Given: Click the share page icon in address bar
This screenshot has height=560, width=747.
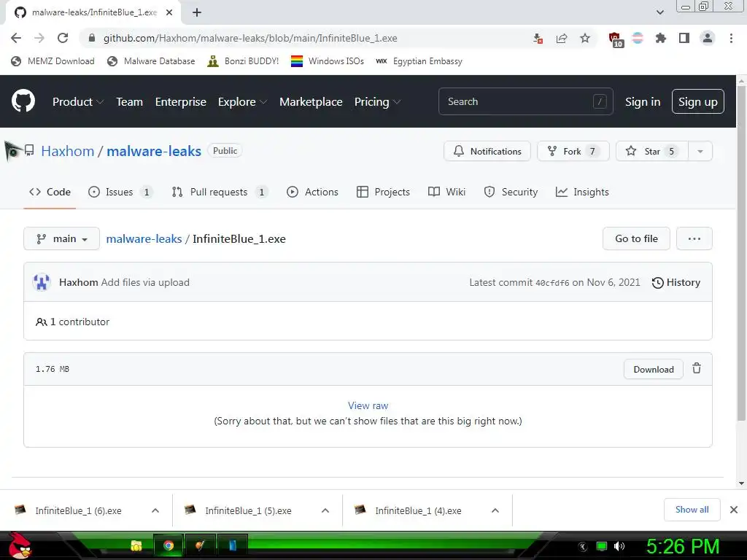Looking at the screenshot, I should (x=561, y=39).
